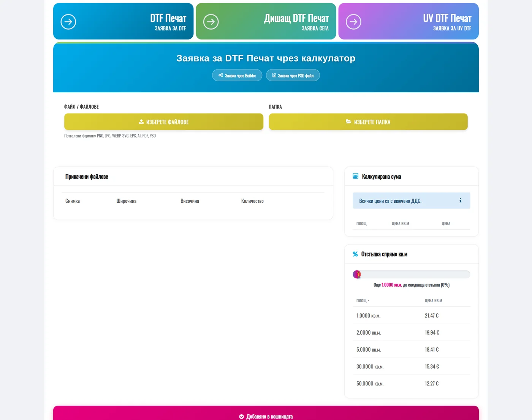Click the open folder icon beside Изберете папка

pyautogui.click(x=348, y=122)
